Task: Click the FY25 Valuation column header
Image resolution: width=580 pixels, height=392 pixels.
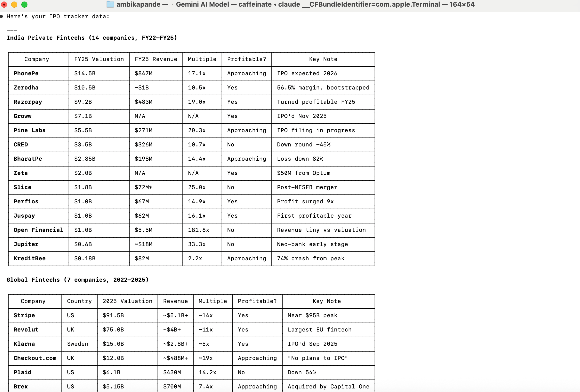Action: point(99,59)
